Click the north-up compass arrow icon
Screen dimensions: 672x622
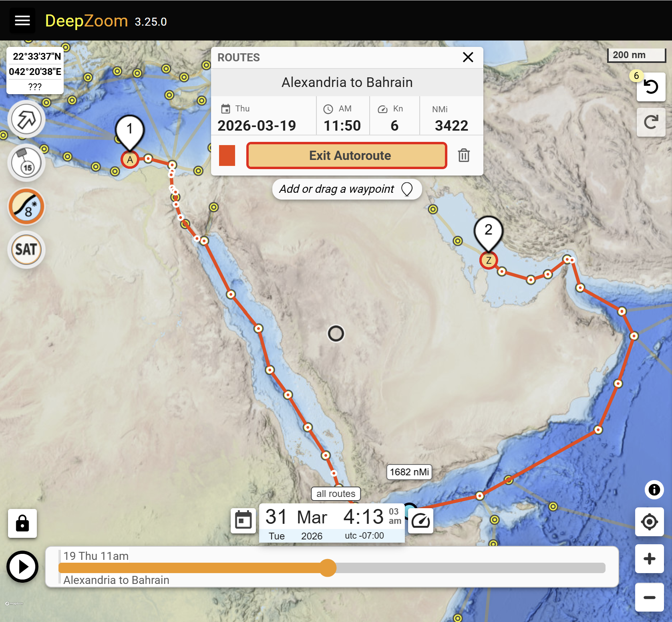pos(26,119)
